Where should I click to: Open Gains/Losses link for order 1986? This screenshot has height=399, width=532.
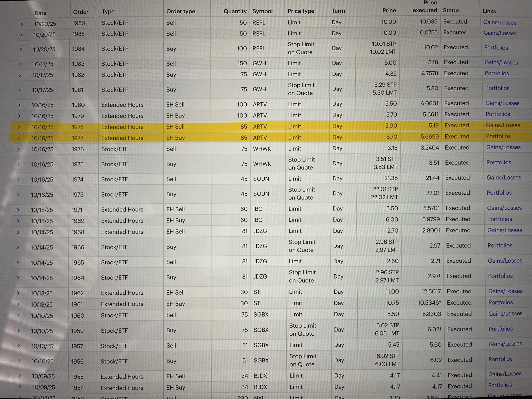(x=499, y=23)
